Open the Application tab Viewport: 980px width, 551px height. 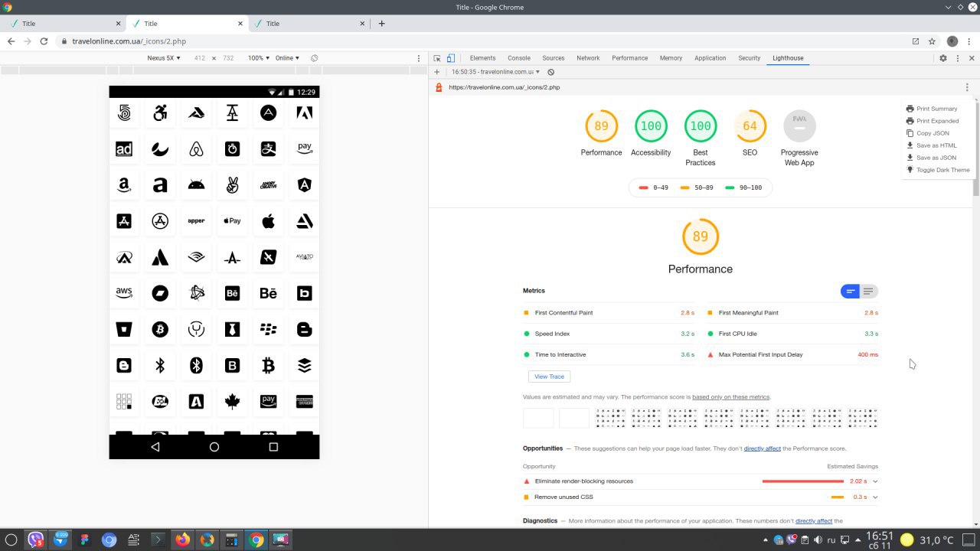coord(710,58)
